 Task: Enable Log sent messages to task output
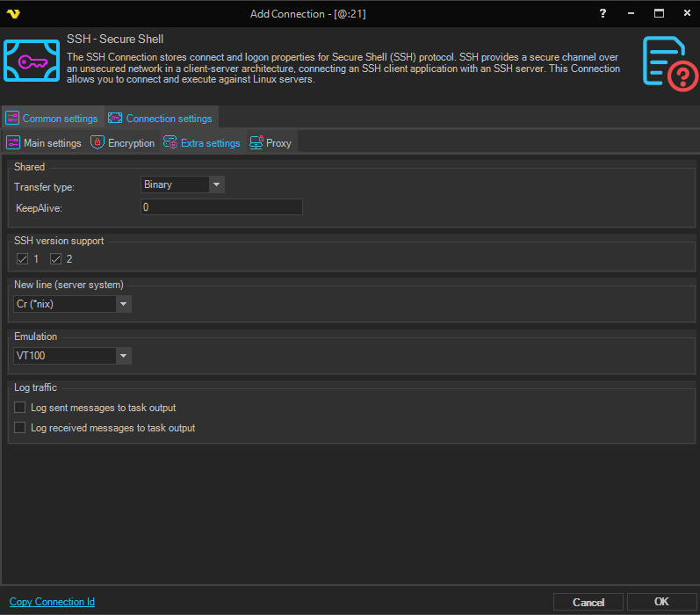coord(20,408)
